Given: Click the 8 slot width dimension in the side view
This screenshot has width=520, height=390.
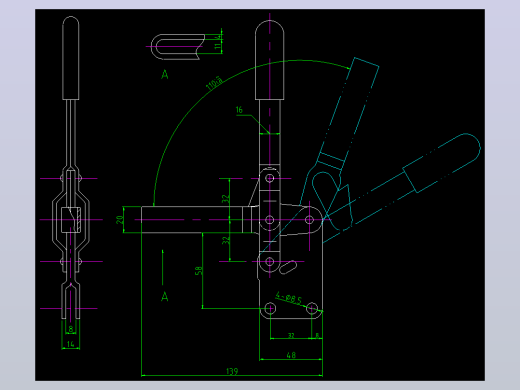Looking at the screenshot, I should pyautogui.click(x=71, y=329).
